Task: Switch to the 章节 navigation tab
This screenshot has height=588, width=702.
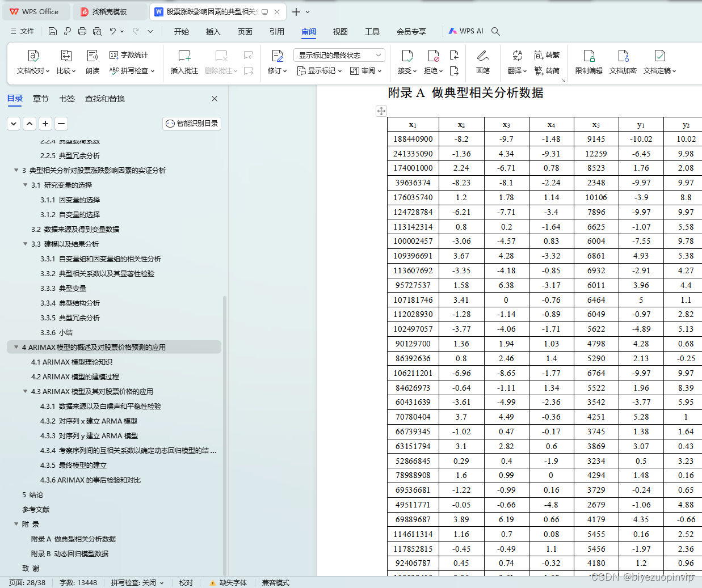Action: tap(41, 99)
